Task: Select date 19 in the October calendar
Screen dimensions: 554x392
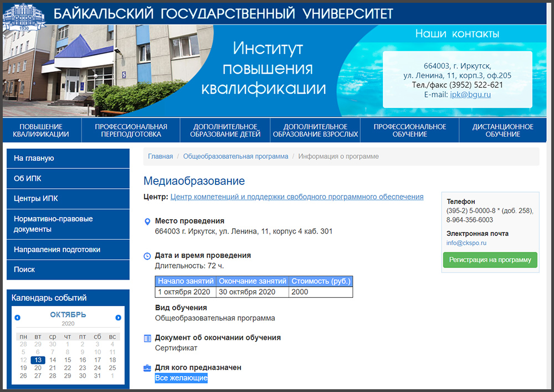Action: 23,368
